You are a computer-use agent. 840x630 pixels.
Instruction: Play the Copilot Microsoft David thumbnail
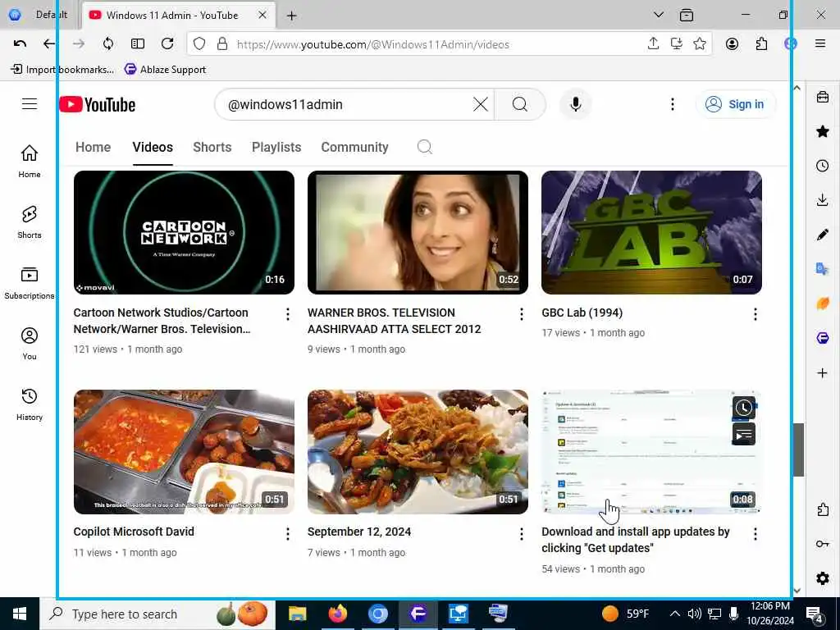coord(184,452)
